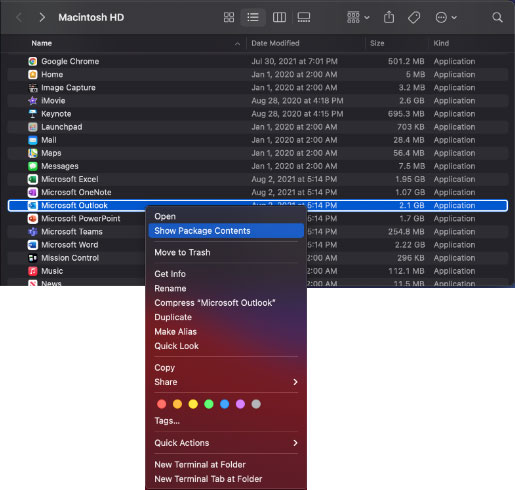Select the Music app icon
Viewport: 515px width, 490px height.
tap(33, 271)
